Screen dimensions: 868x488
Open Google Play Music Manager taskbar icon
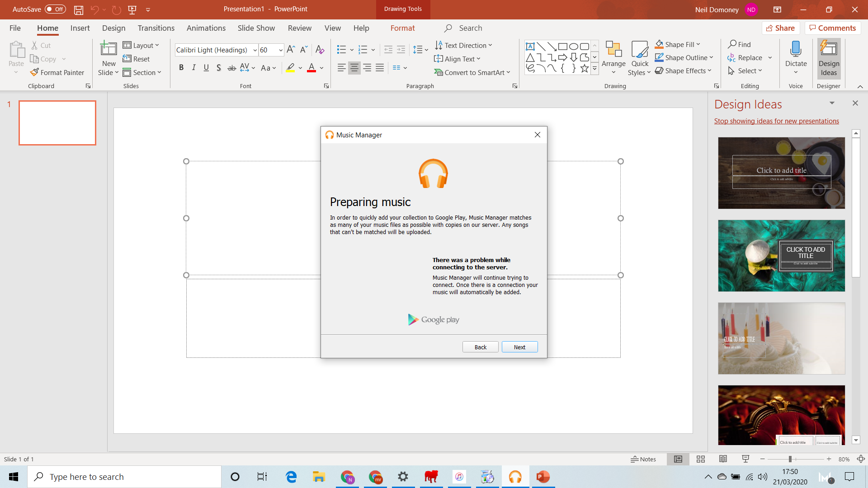(x=515, y=477)
